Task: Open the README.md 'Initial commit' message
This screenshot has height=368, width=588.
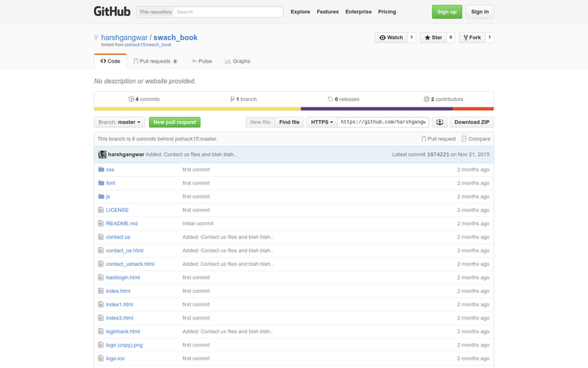Action: (x=198, y=224)
